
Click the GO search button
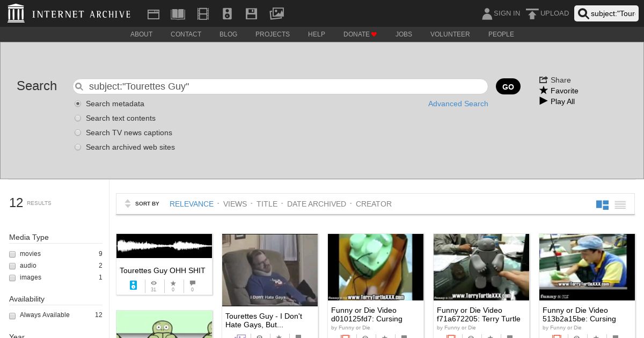pyautogui.click(x=508, y=86)
